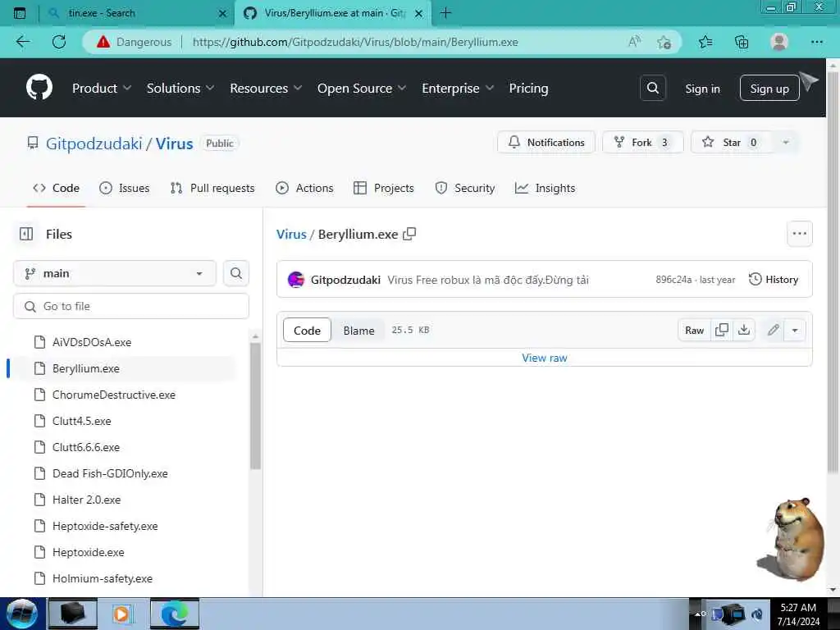Click the tab actions menu icon
840x630 pixels.
[20, 13]
